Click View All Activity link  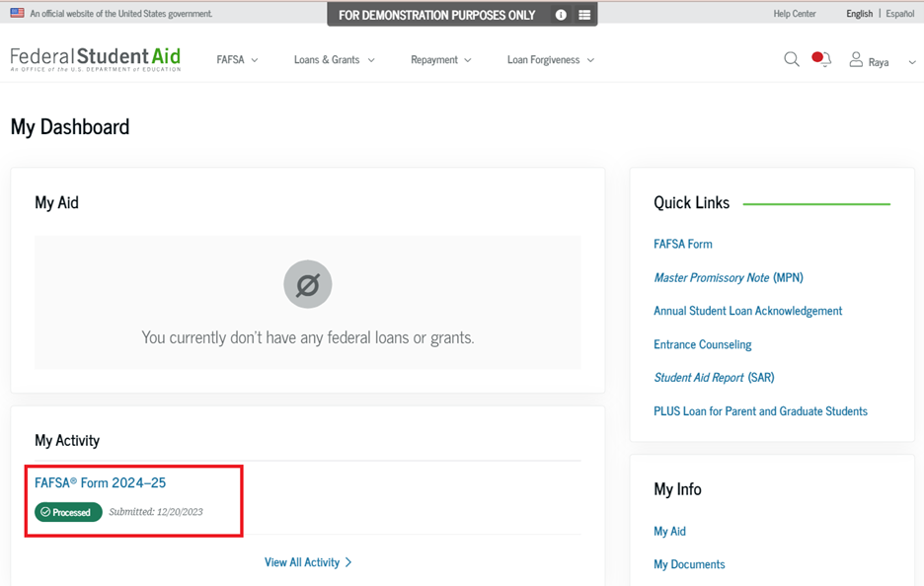[x=307, y=562]
